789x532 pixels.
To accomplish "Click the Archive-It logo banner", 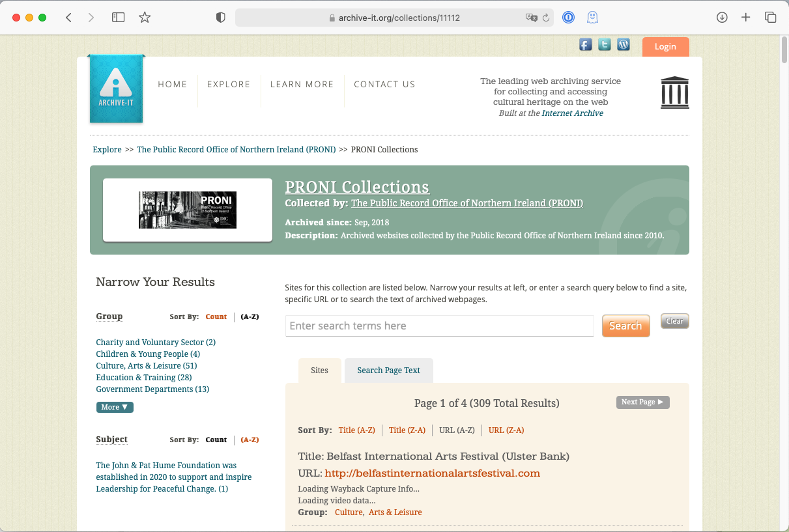I will pyautogui.click(x=116, y=89).
